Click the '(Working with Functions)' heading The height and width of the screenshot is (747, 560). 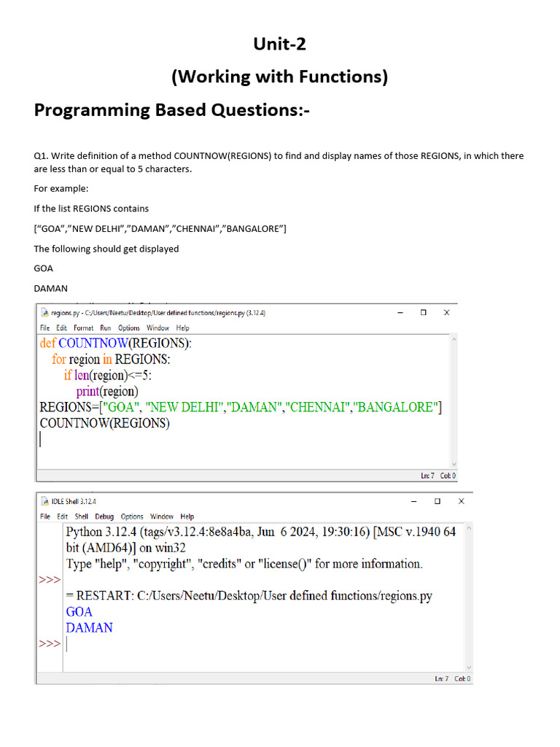point(279,77)
